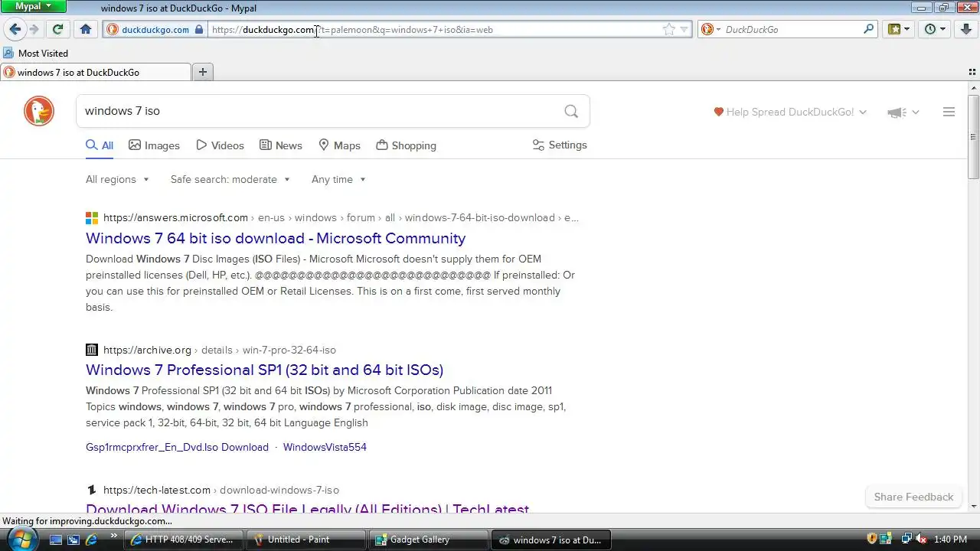The height and width of the screenshot is (551, 980).
Task: Switch to the Videos results tab
Action: 220,145
